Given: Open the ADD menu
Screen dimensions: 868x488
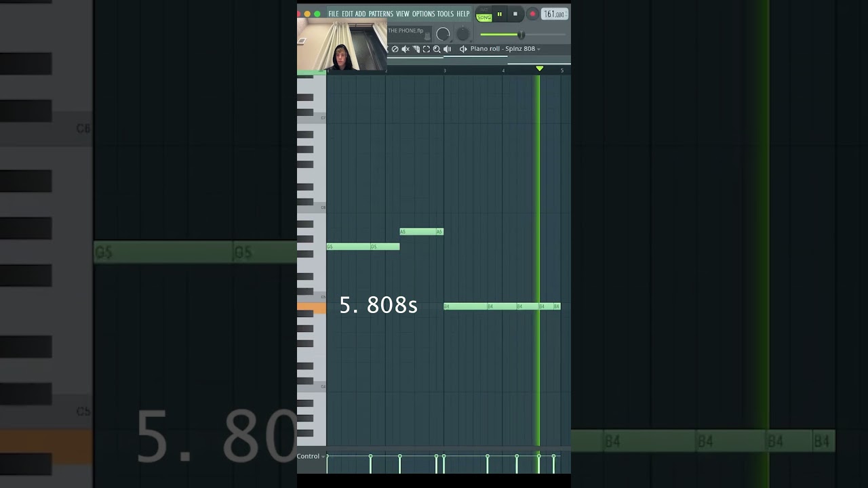Looking at the screenshot, I should (x=361, y=14).
